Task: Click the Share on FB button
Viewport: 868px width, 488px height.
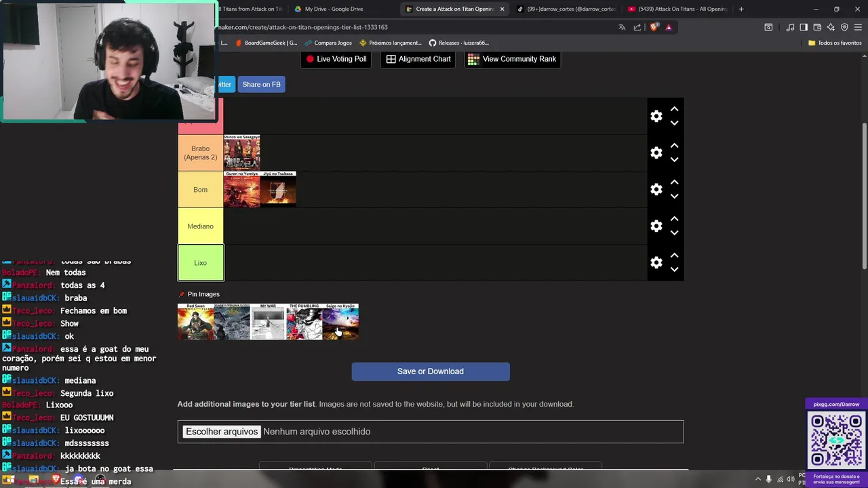Action: pos(261,84)
